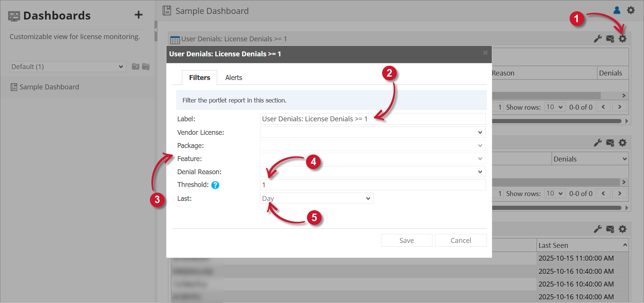Open Show rows dropdown in second portlet
This screenshot has height=303, width=644.
click(x=555, y=193)
